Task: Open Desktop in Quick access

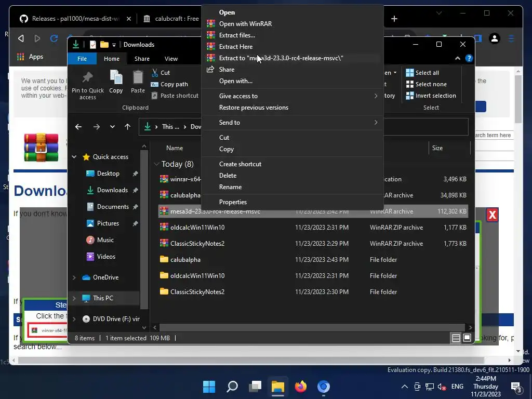Action: click(108, 174)
